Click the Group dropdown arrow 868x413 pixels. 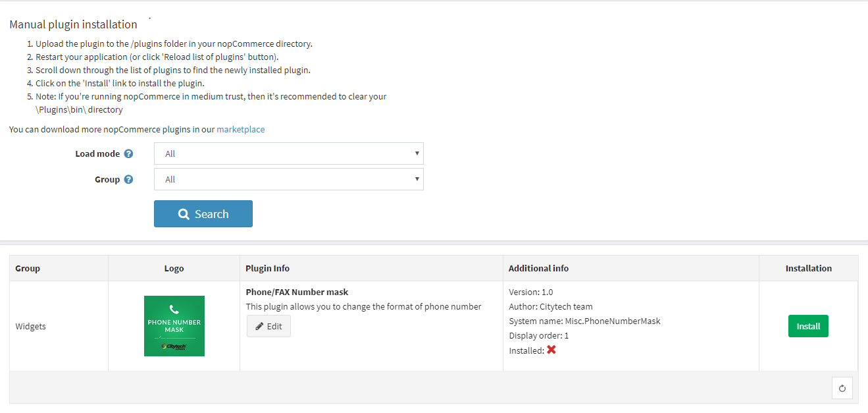click(417, 179)
